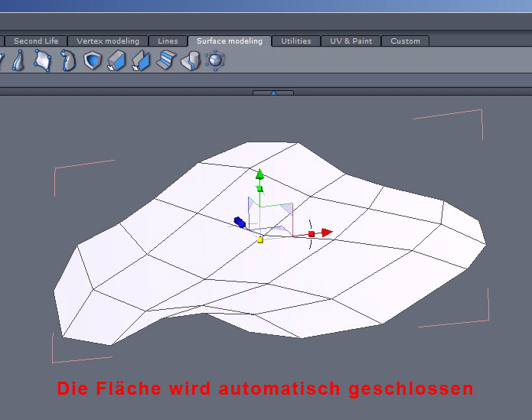Screen dimensions: 532x420
Task: Select the smoothing sphere cage tool icon
Action: click(x=215, y=60)
